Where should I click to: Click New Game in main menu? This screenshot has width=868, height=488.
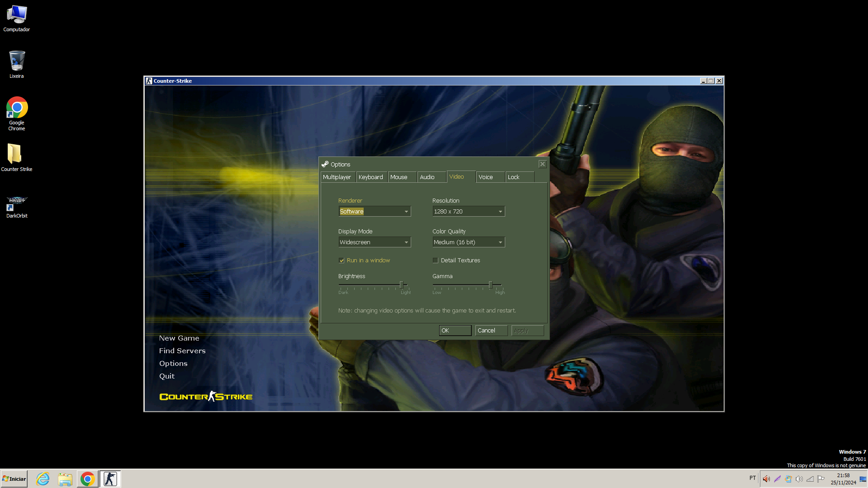(179, 338)
